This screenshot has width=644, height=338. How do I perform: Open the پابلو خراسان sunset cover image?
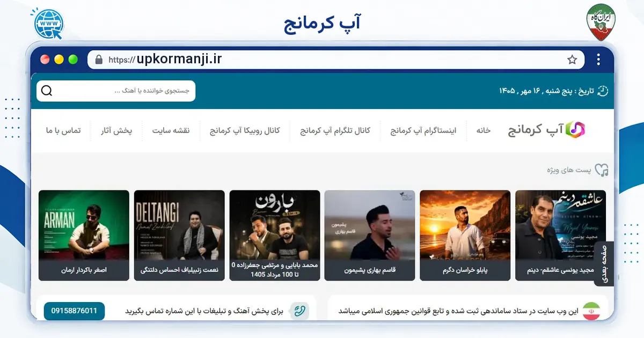click(x=465, y=225)
